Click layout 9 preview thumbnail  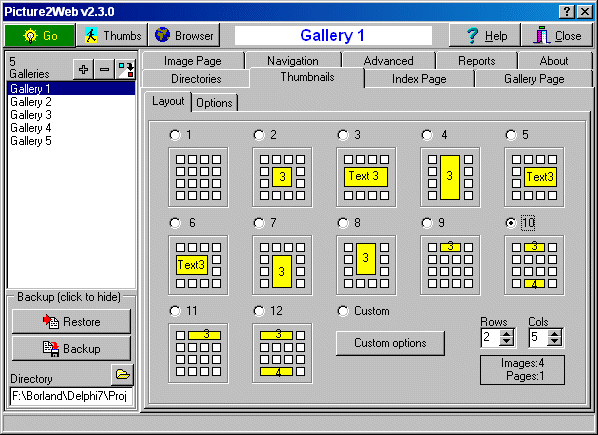click(x=450, y=265)
